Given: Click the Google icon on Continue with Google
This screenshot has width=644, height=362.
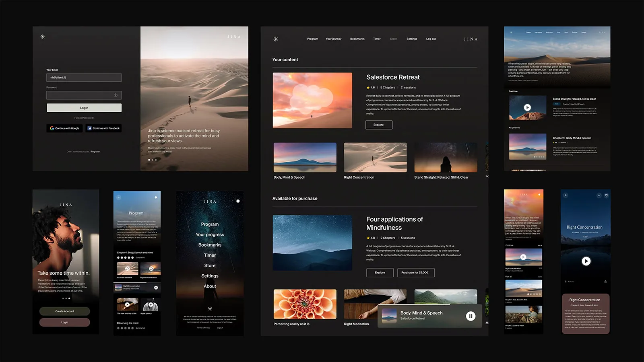Looking at the screenshot, I should [x=52, y=128].
